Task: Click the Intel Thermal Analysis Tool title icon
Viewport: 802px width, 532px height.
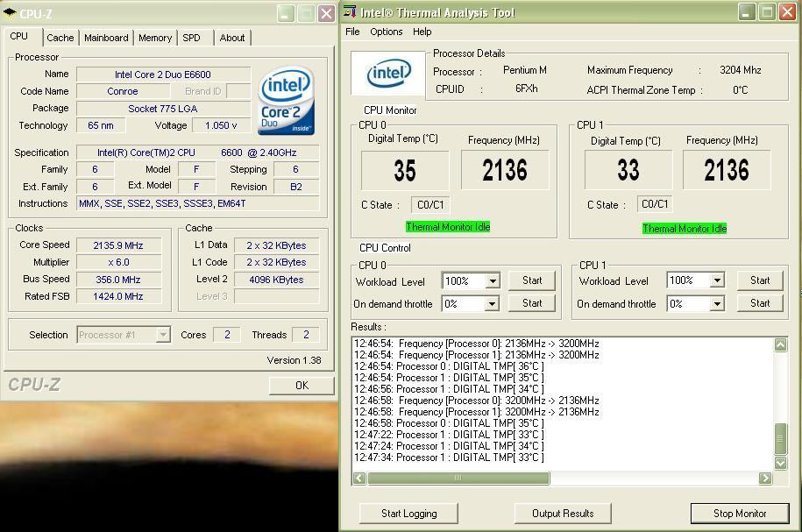Action: pos(350,11)
